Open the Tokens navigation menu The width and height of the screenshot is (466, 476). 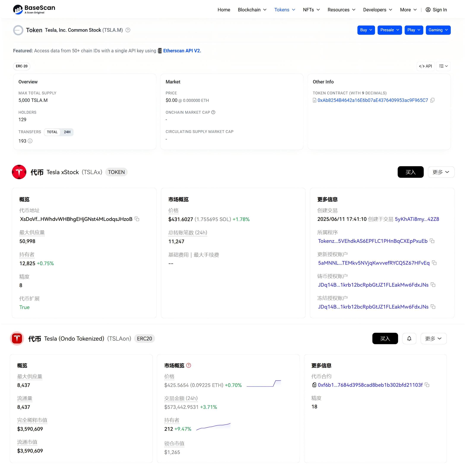coord(285,10)
